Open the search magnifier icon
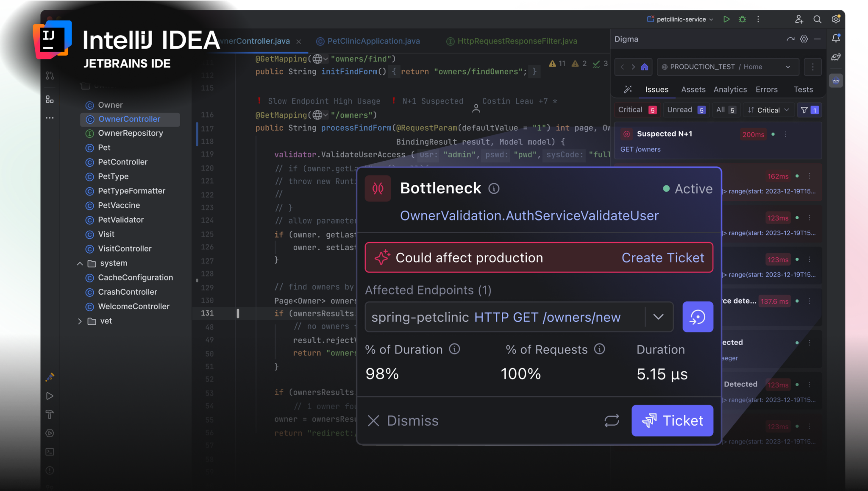The width and height of the screenshot is (868, 491). pyautogui.click(x=817, y=19)
